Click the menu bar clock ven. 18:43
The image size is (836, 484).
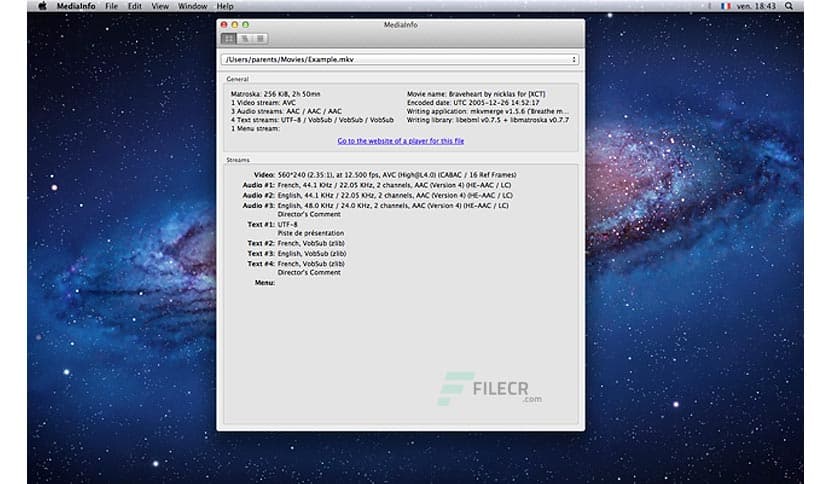click(x=756, y=6)
